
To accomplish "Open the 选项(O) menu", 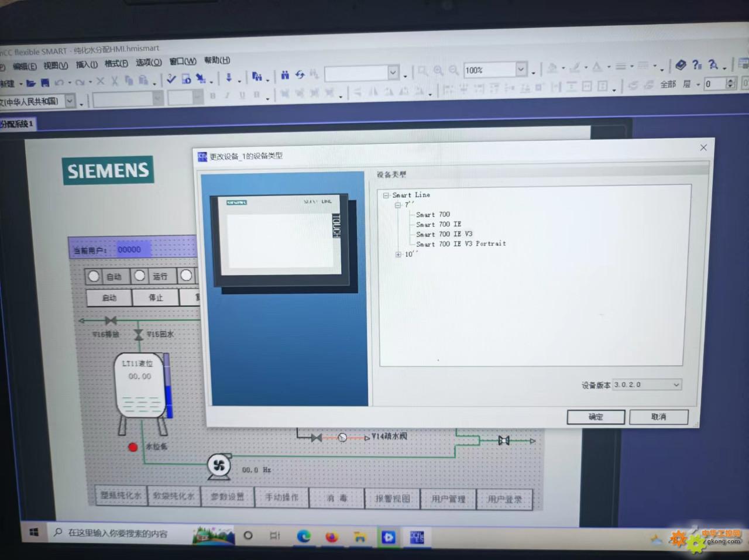I will click(x=149, y=63).
